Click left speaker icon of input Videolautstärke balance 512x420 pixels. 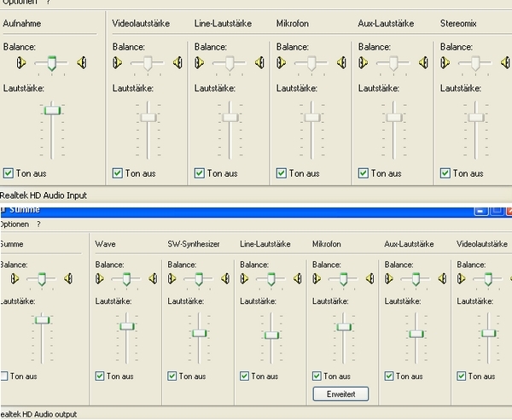(x=117, y=62)
